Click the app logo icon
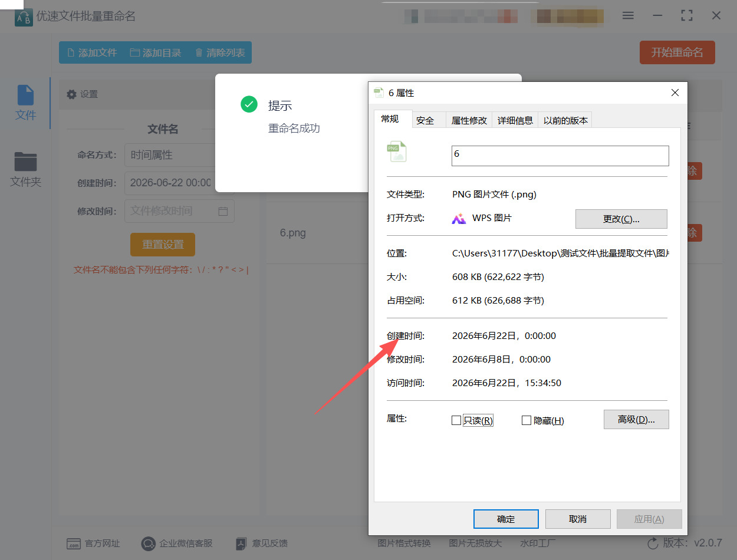This screenshot has width=737, height=560. [x=24, y=17]
